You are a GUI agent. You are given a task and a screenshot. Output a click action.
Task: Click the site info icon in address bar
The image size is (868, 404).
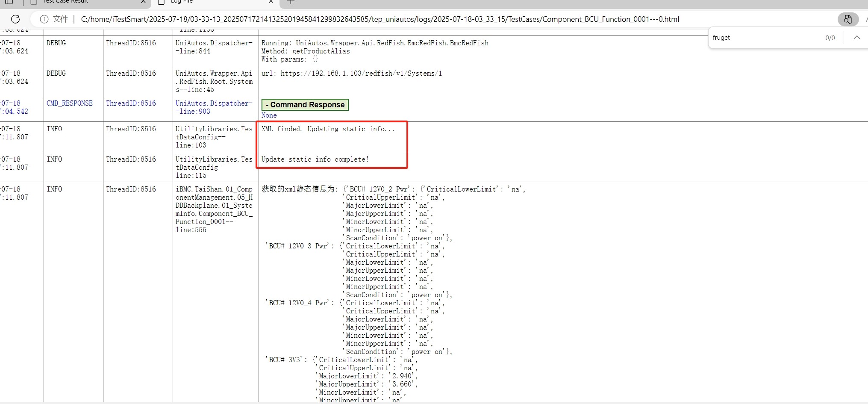click(44, 19)
